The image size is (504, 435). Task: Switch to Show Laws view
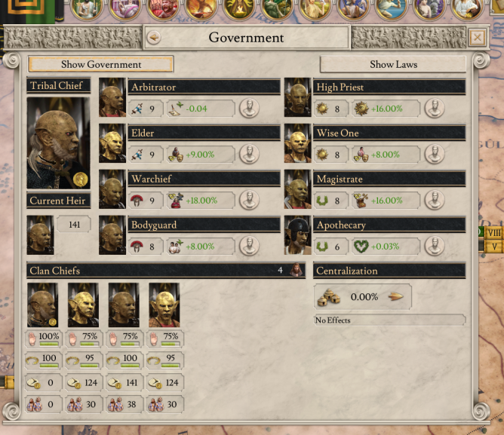pyautogui.click(x=393, y=64)
